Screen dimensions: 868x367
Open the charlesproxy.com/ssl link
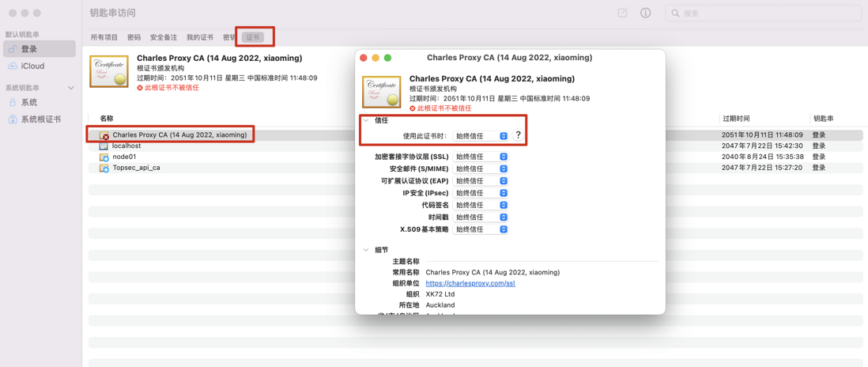[470, 283]
